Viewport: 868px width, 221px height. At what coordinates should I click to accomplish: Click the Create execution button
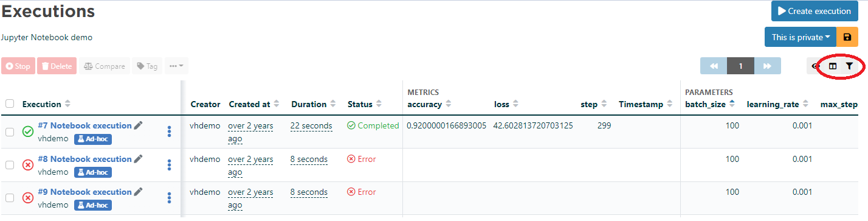pos(815,11)
